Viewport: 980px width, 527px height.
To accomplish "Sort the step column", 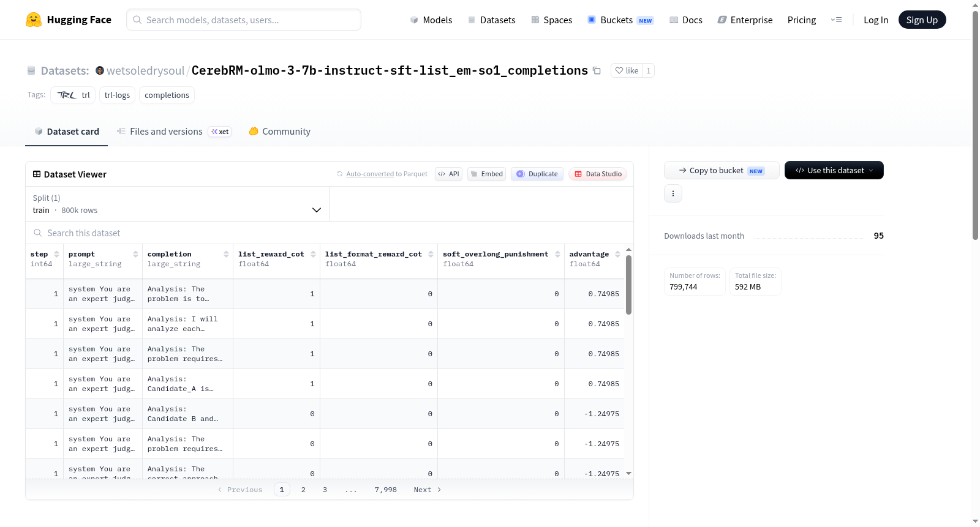I will (x=56, y=254).
